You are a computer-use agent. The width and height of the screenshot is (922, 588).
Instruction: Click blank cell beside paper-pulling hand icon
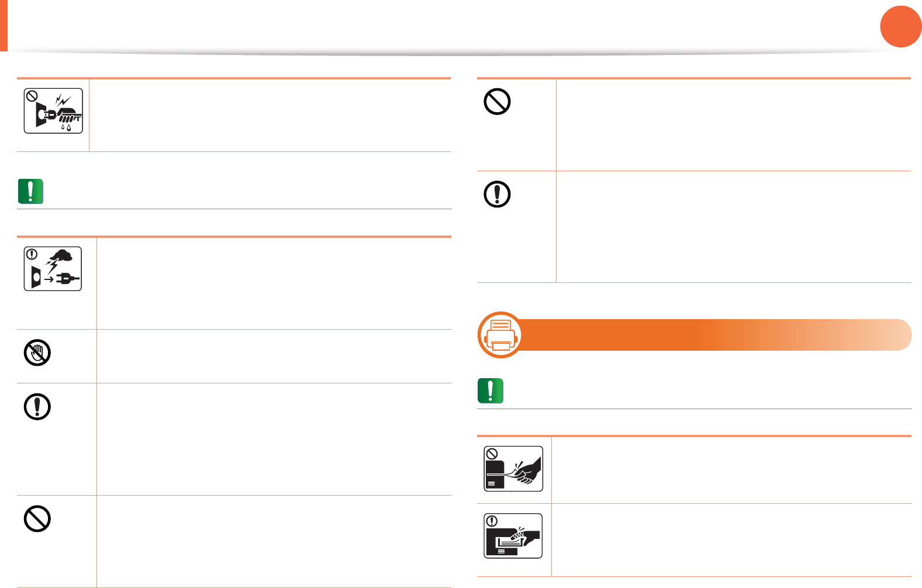pyautogui.click(x=731, y=470)
